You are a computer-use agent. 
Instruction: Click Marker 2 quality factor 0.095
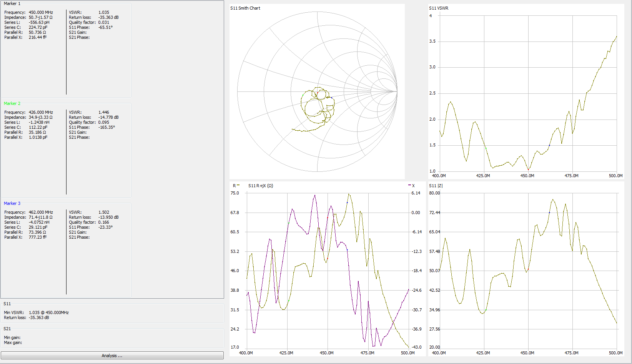pos(104,122)
